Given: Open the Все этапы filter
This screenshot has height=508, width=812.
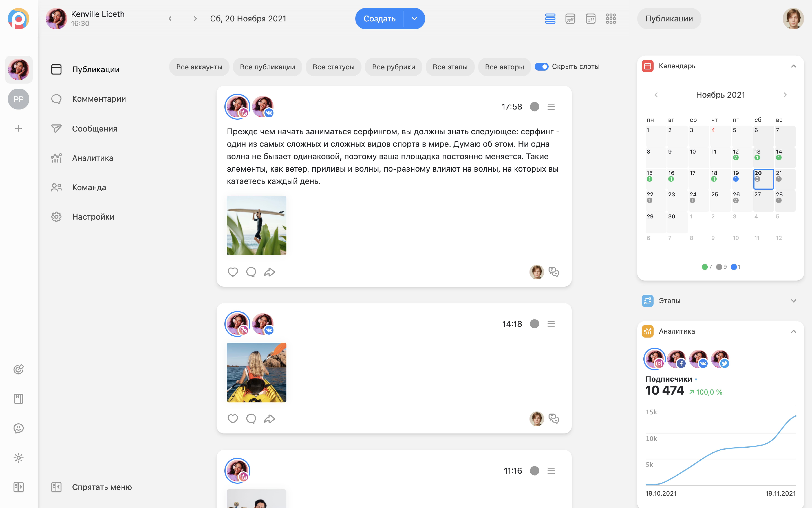Looking at the screenshot, I should (x=450, y=67).
